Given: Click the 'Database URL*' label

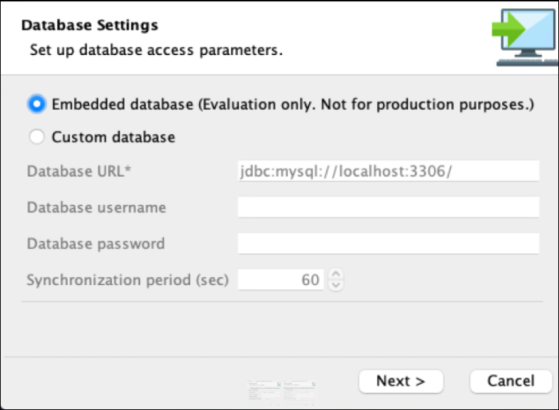Looking at the screenshot, I should [x=79, y=171].
